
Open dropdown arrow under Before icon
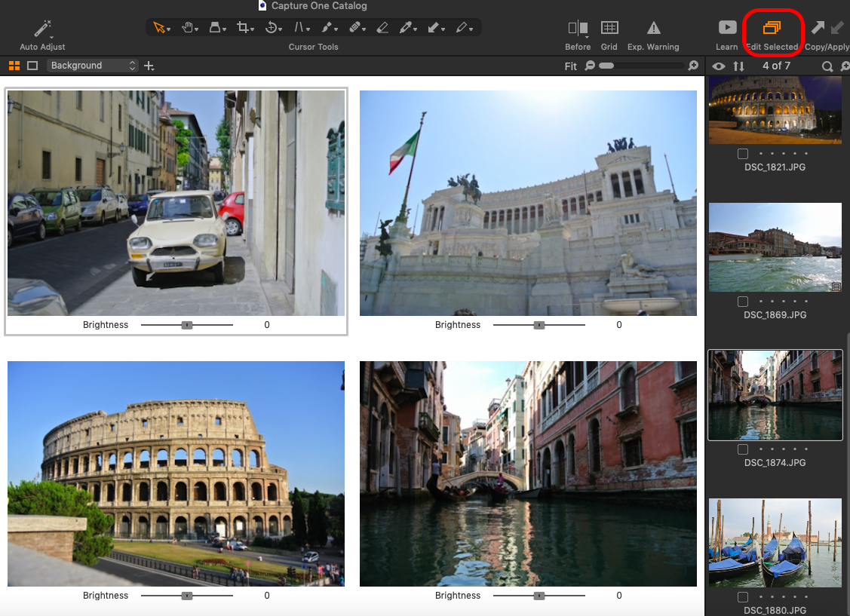coord(587,37)
